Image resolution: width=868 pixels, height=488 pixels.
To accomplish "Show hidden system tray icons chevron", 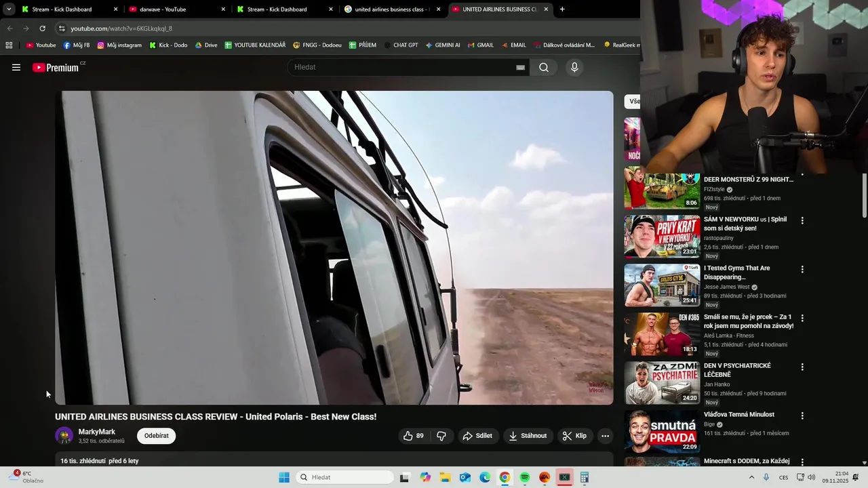I will (751, 477).
